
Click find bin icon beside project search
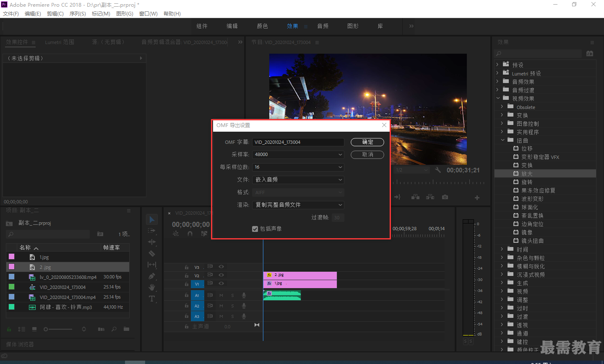(x=100, y=234)
